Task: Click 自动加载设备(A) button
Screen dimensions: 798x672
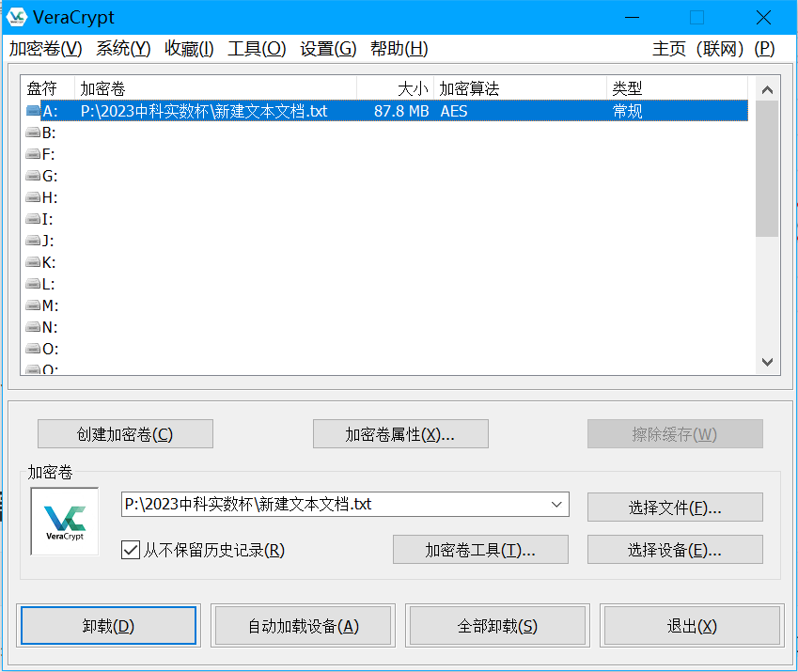Action: click(304, 626)
